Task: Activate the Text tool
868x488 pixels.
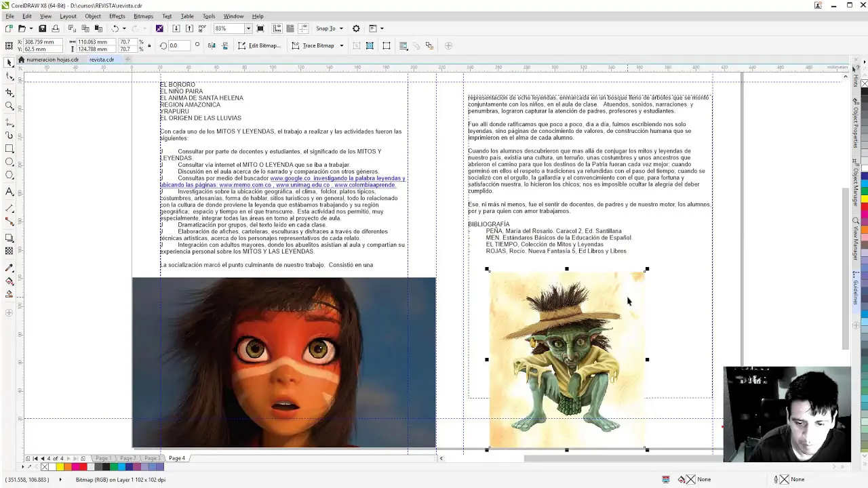Action: [x=9, y=192]
